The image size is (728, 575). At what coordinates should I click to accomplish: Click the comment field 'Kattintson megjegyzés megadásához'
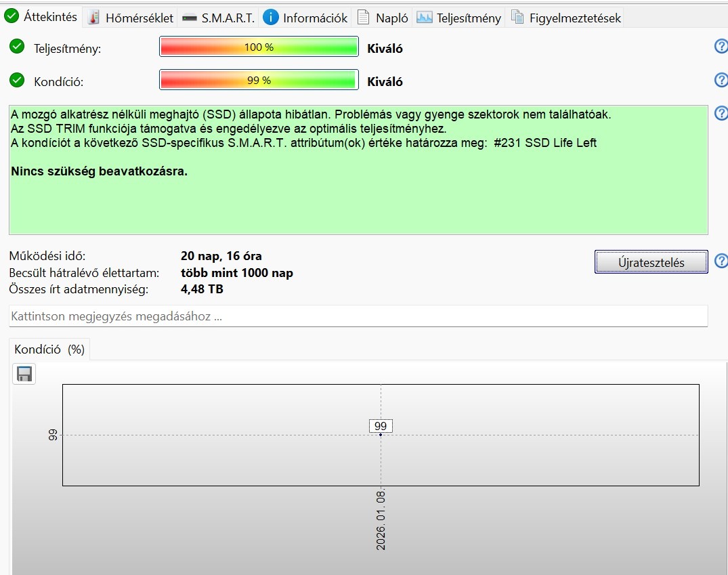(358, 316)
